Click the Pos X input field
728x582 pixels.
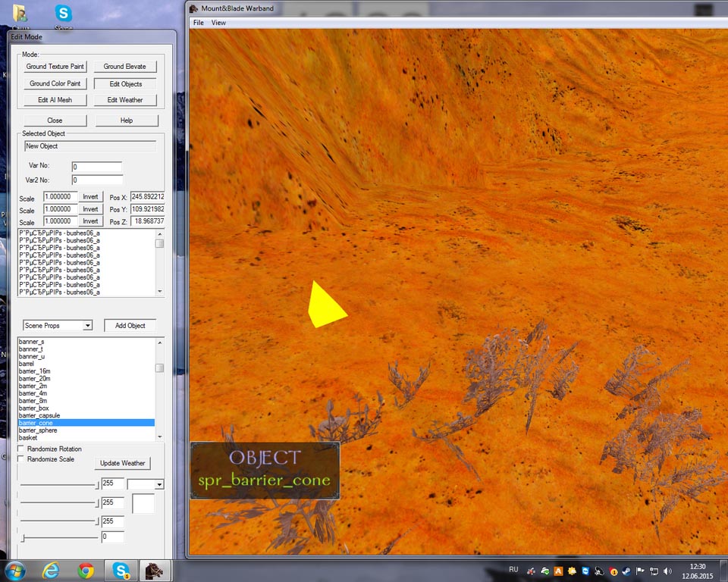coord(147,197)
